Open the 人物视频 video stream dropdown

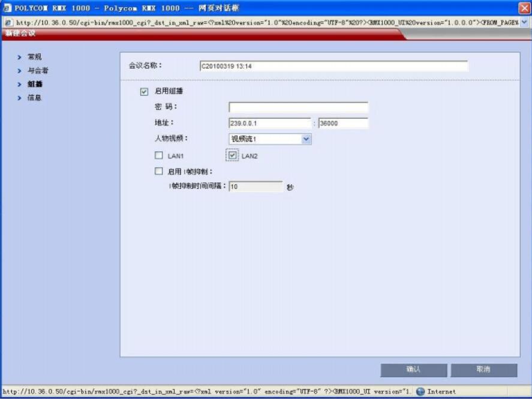(306, 139)
